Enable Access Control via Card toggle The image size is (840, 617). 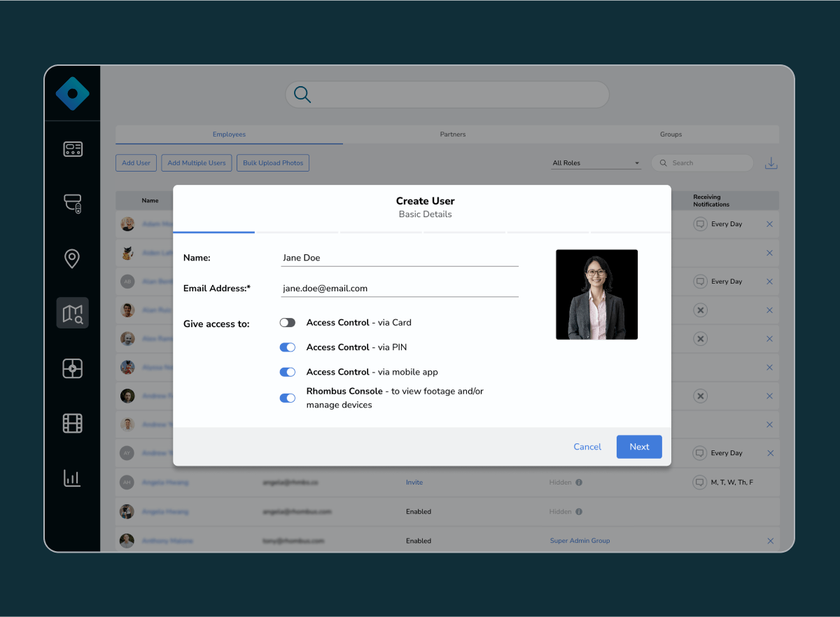(x=288, y=322)
